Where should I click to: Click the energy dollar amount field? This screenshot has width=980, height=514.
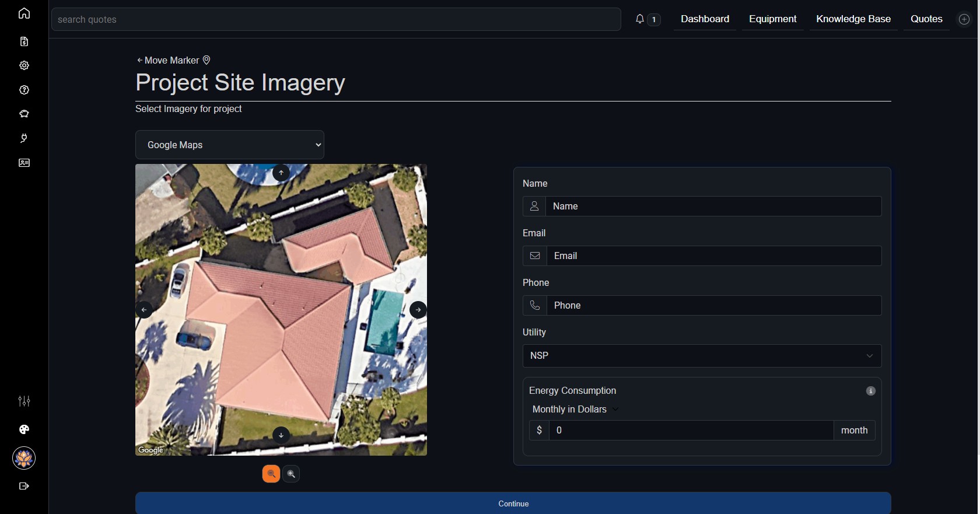(x=691, y=431)
